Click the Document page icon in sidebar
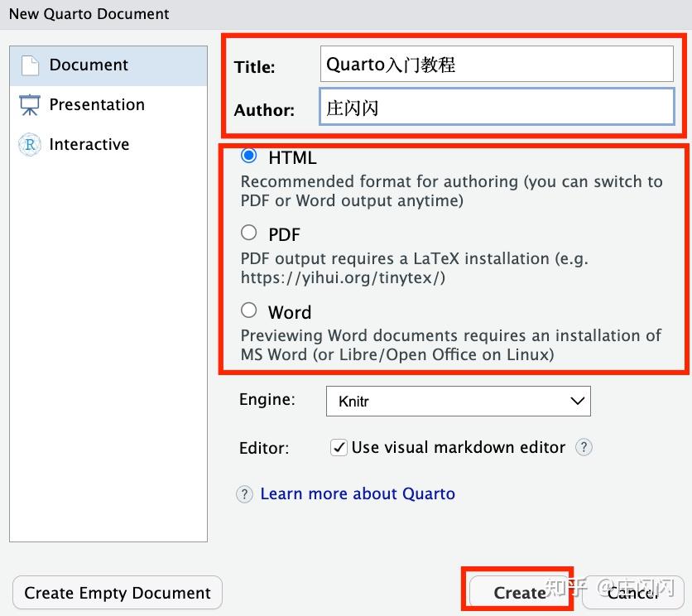 [x=30, y=65]
